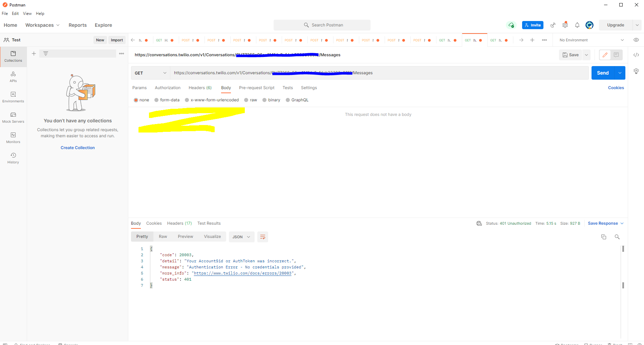Open the Pre-request Script tab
The image size is (644, 345).
click(257, 88)
